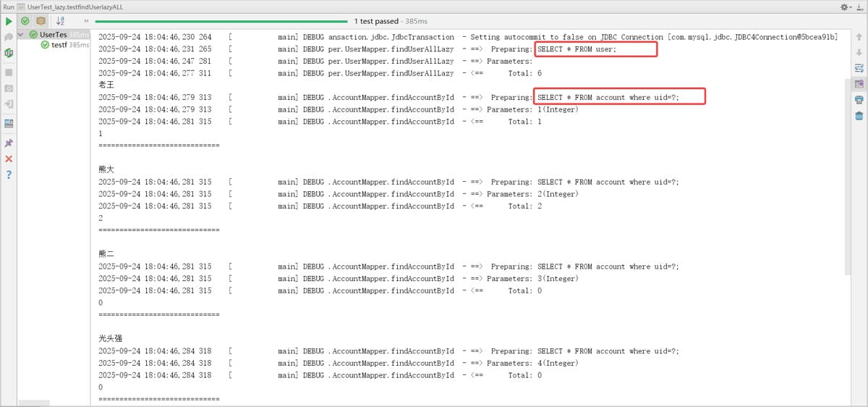Click the '老王' output line
Viewport: 868px width, 407px height.
click(106, 85)
